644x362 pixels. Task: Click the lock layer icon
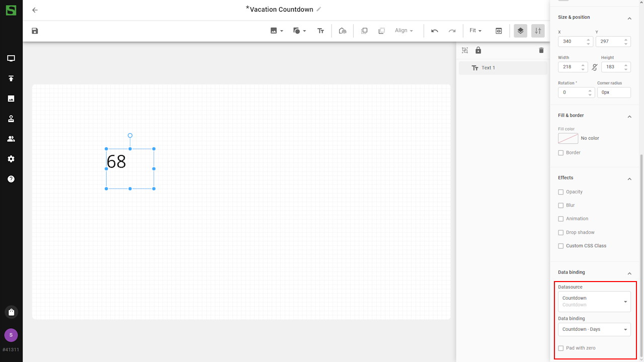[478, 50]
